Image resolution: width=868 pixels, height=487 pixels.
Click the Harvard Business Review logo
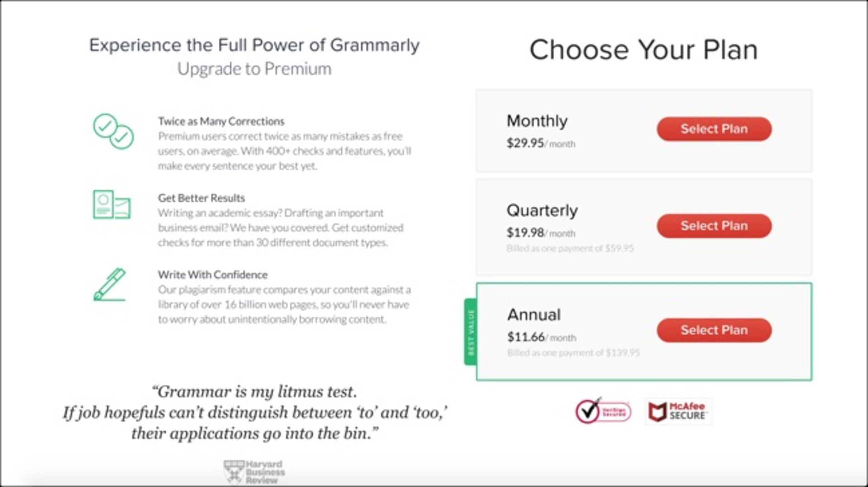tap(255, 472)
